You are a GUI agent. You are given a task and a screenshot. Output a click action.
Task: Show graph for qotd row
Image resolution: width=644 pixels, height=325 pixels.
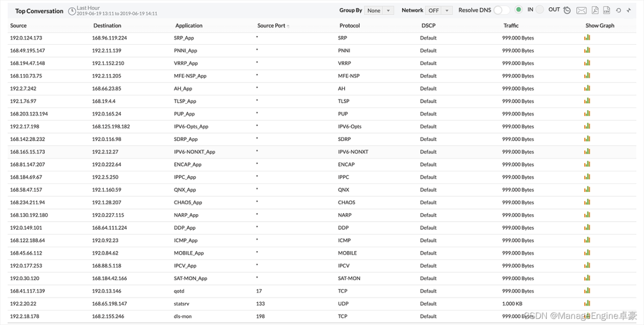(x=587, y=290)
